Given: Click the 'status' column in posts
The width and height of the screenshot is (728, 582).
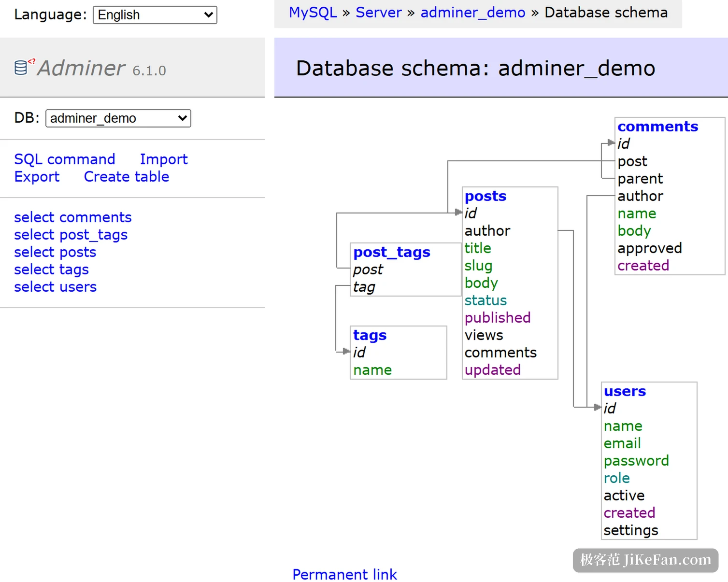Looking at the screenshot, I should 486,300.
